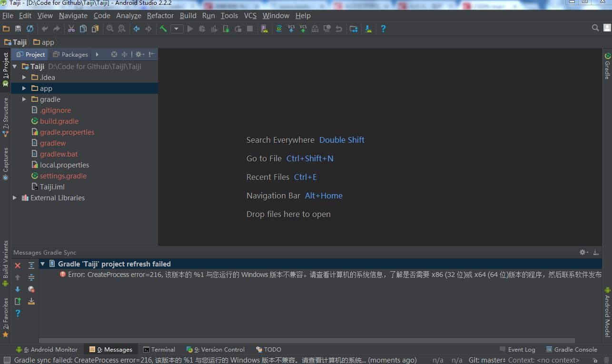The height and width of the screenshot is (364, 612).
Task: Click the Back navigation arrow
Action: click(137, 29)
